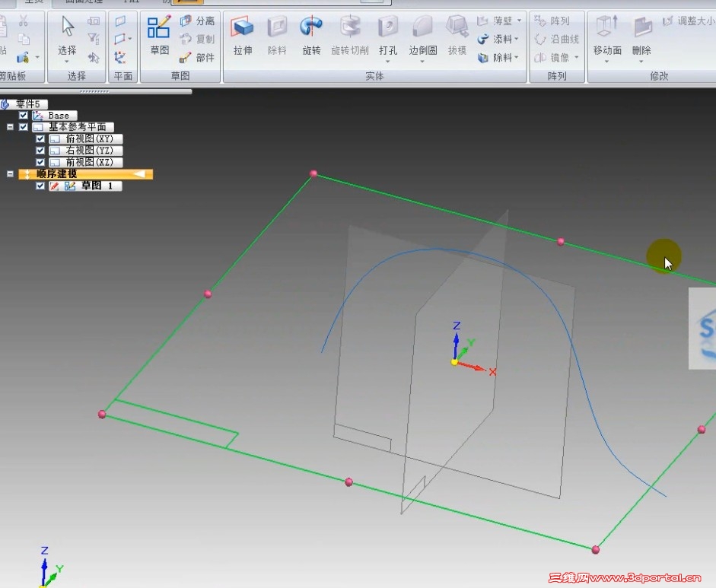Open the 移动面 move faces tool
Viewport: 716px width, 588px height.
coord(607,37)
